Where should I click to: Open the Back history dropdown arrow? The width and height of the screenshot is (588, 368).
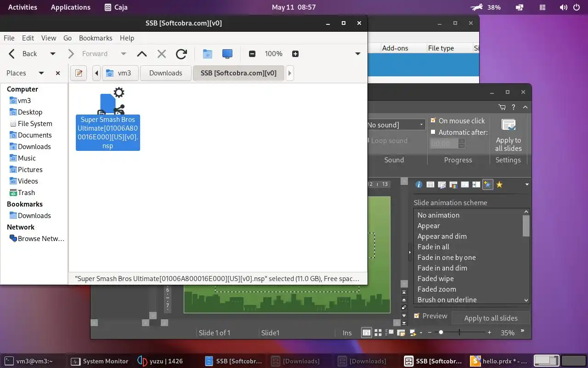[52, 54]
